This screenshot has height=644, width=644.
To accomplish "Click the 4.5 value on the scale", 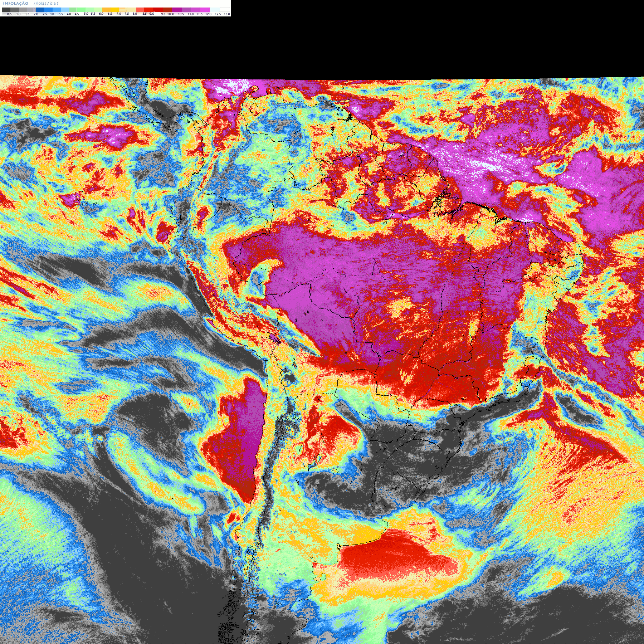I will click(x=77, y=14).
